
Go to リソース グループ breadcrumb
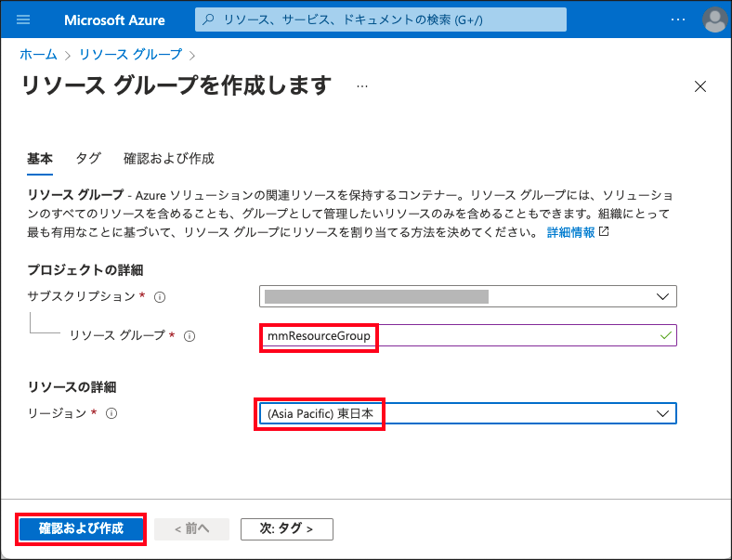coord(130,55)
